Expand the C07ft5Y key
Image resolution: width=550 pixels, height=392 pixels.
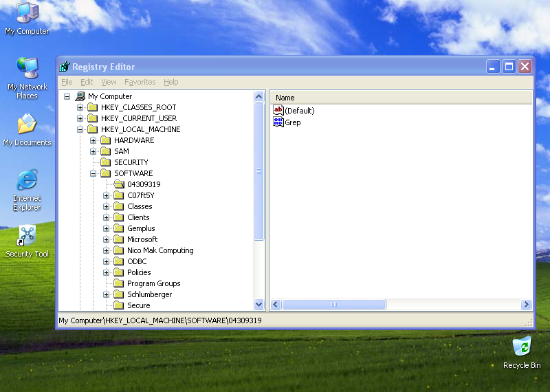[x=107, y=195]
